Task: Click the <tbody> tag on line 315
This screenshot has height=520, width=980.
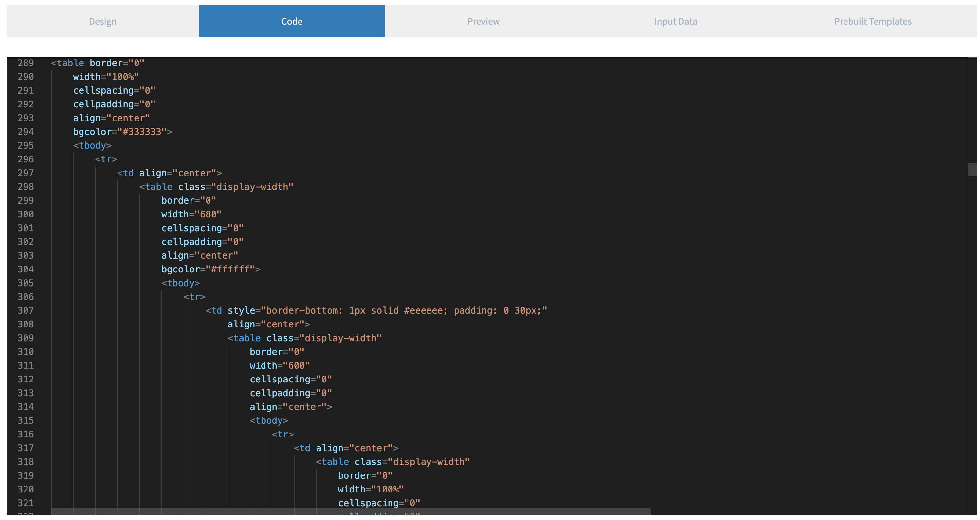Action: click(269, 421)
